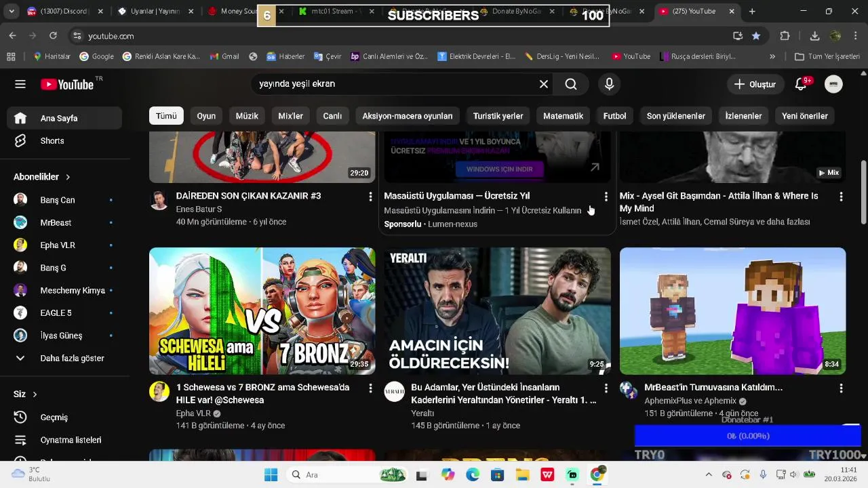Select the Son yüklenenler chip
The width and height of the screenshot is (868, 488).
tap(675, 116)
